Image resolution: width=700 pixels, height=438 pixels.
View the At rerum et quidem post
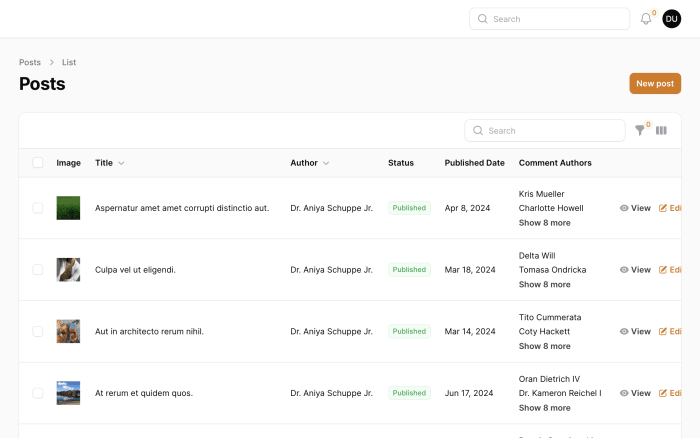[635, 393]
